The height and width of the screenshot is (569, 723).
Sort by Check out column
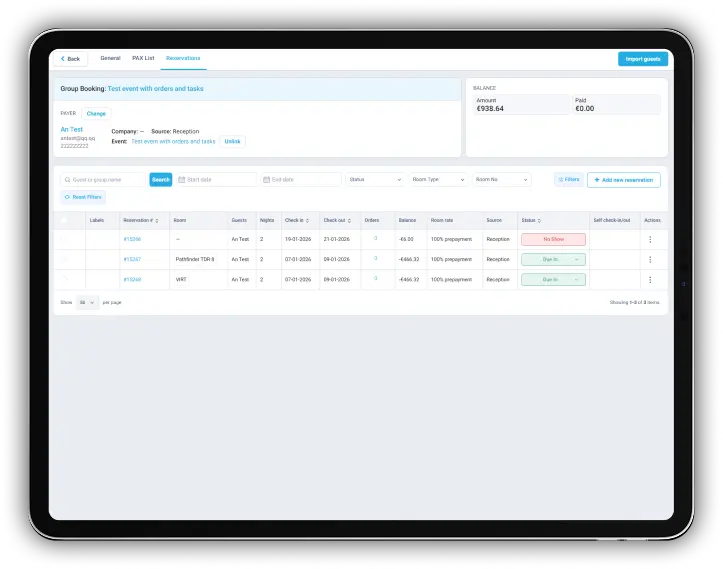337,220
